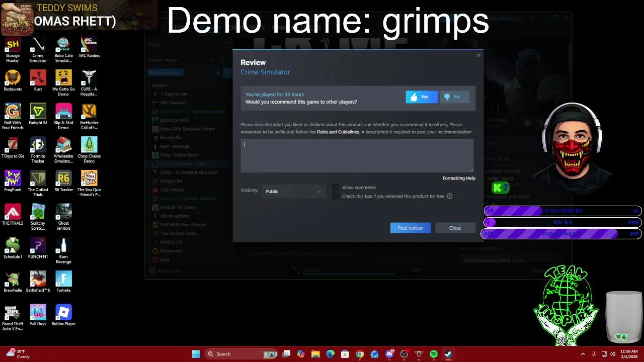
Task: Open Slip & Skid Demo icon
Action: pos(63,117)
